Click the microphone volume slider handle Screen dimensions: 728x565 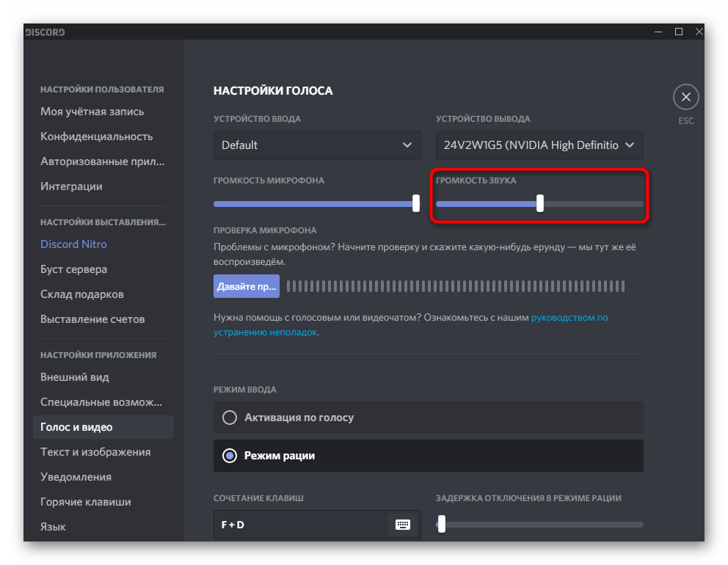click(416, 203)
